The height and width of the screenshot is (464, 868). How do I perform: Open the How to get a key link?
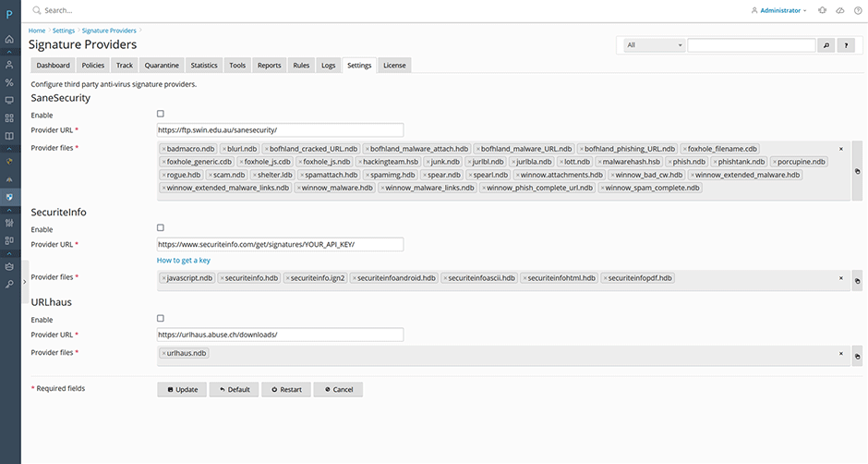[x=183, y=260]
